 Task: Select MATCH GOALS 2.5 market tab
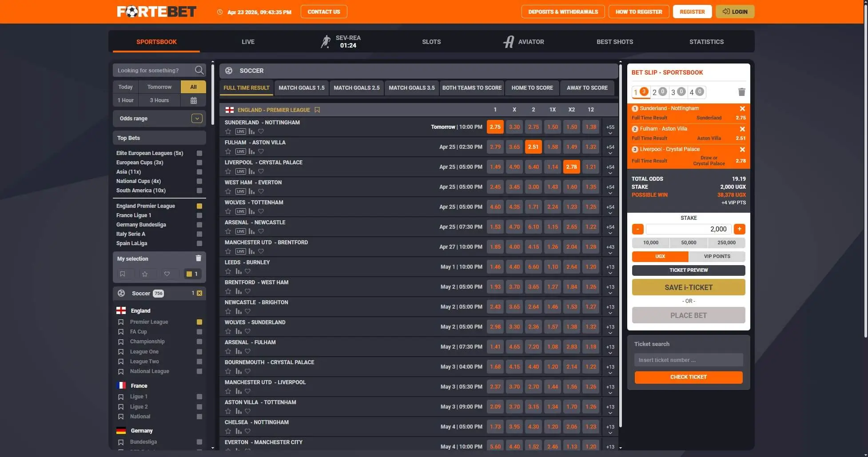pyautogui.click(x=357, y=88)
